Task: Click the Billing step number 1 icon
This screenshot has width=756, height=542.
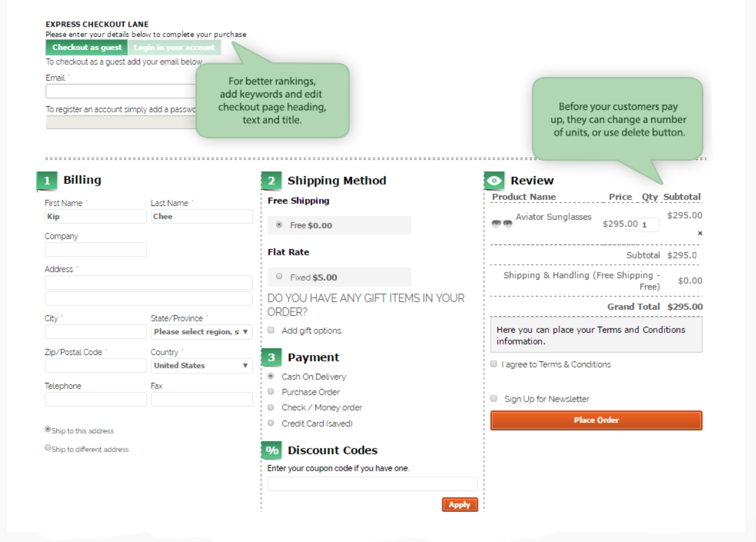Action: pyautogui.click(x=47, y=181)
